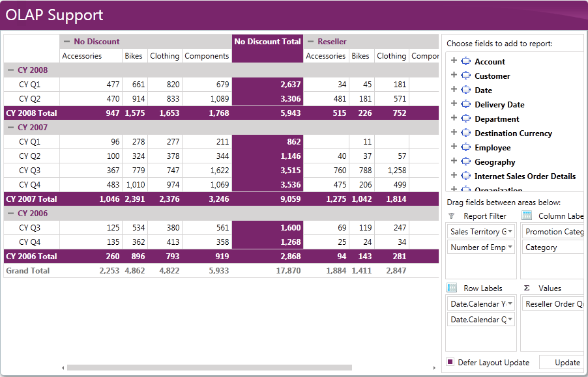This screenshot has width=588, height=377.
Task: Click the Customer dimension icon
Action: click(465, 76)
